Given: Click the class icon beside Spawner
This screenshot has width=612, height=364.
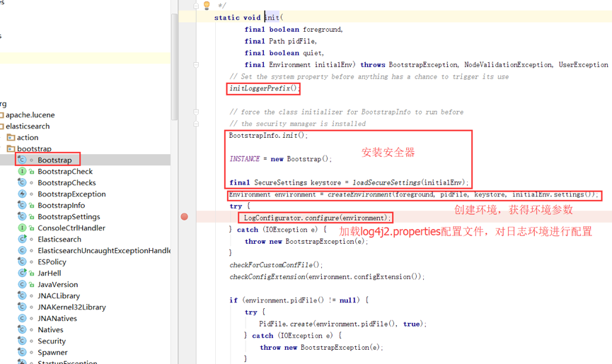Looking at the screenshot, I should [x=22, y=352].
